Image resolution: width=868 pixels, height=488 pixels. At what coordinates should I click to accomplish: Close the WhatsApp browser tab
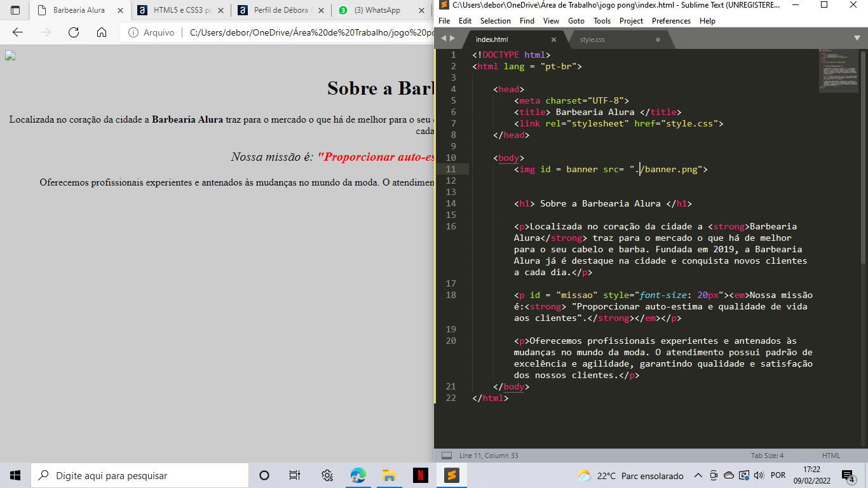point(423,10)
